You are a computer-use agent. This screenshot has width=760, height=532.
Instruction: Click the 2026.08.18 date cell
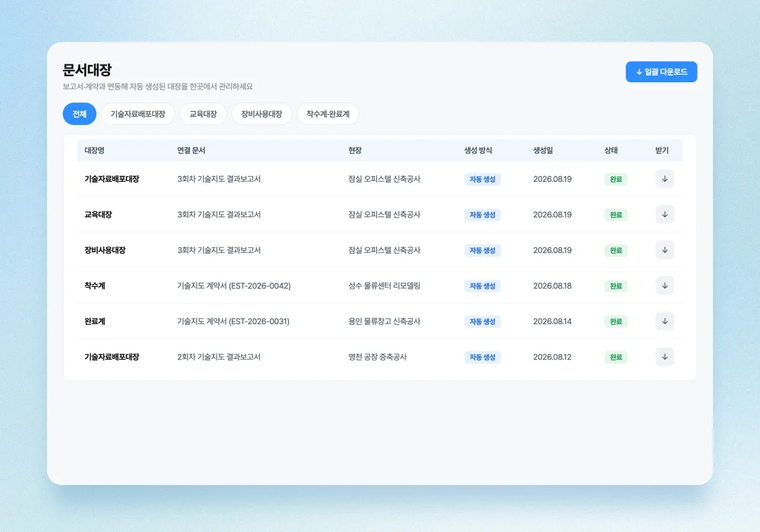coord(553,286)
